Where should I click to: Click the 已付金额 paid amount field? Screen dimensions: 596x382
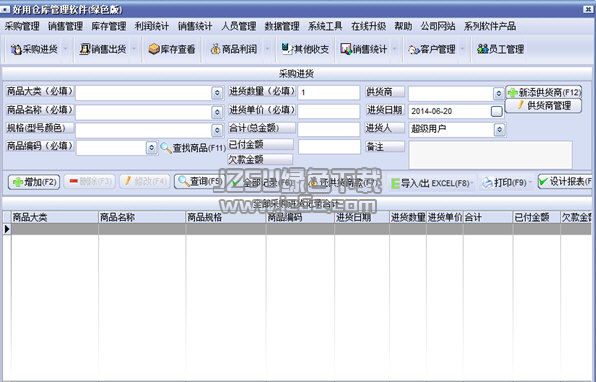coord(329,147)
